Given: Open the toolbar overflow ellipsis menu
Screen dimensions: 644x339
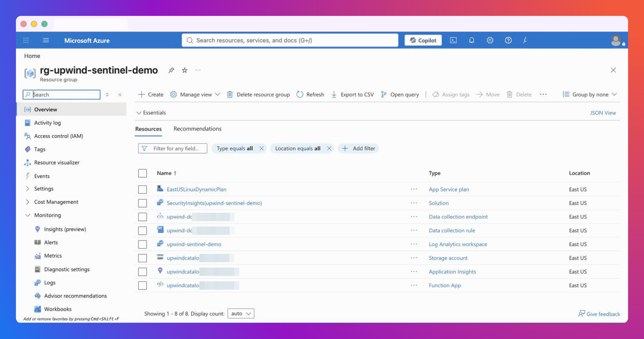Looking at the screenshot, I should [x=543, y=94].
